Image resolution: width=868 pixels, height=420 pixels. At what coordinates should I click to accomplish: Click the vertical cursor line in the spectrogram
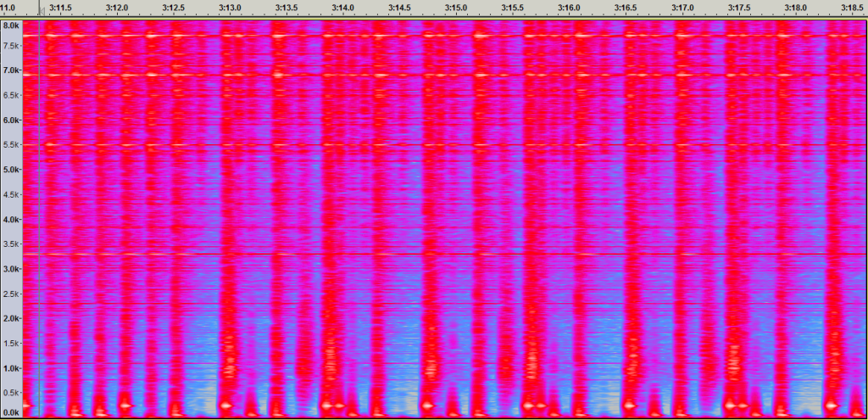(x=39, y=212)
